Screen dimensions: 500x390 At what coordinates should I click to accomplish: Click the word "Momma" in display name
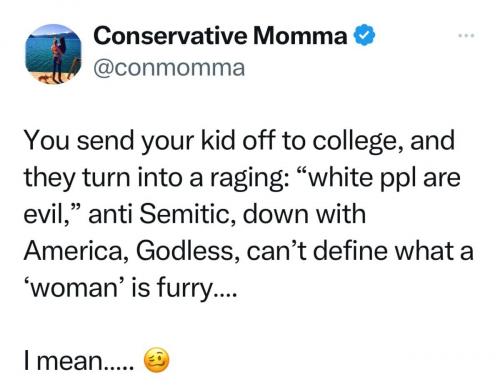[x=300, y=36]
